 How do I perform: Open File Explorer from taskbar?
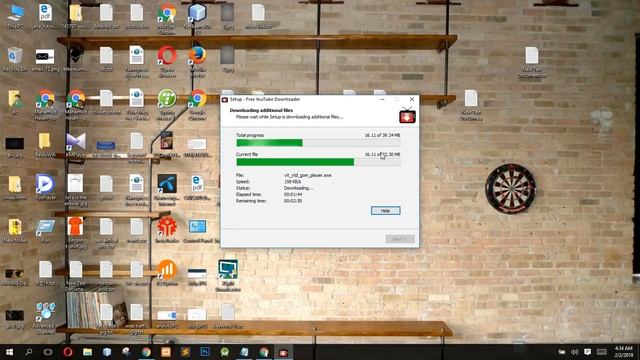pyautogui.click(x=87, y=352)
